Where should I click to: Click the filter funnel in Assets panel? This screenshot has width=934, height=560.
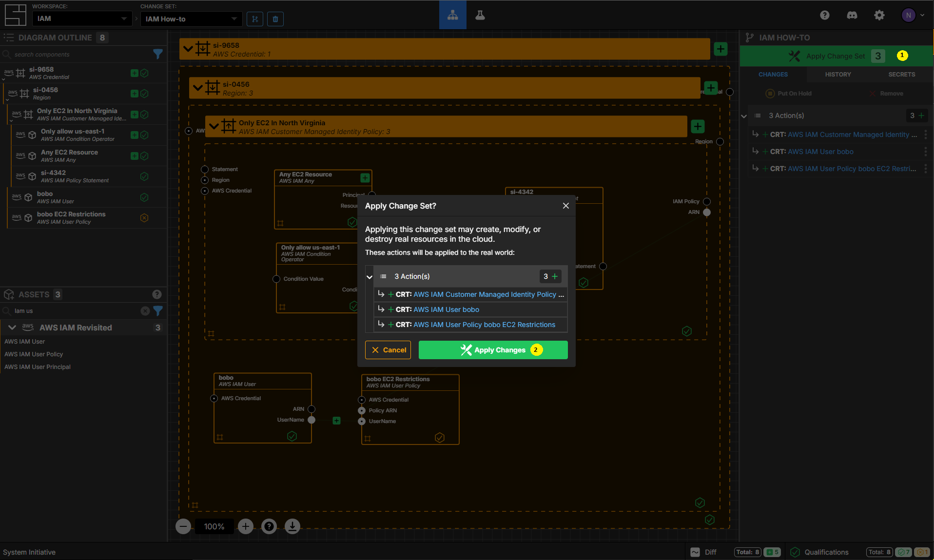point(158,310)
